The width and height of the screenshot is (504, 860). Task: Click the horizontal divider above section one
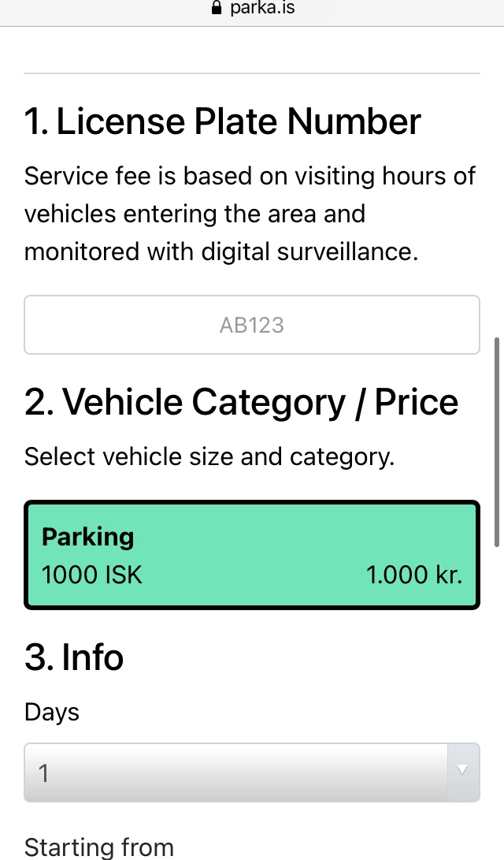[252, 73]
